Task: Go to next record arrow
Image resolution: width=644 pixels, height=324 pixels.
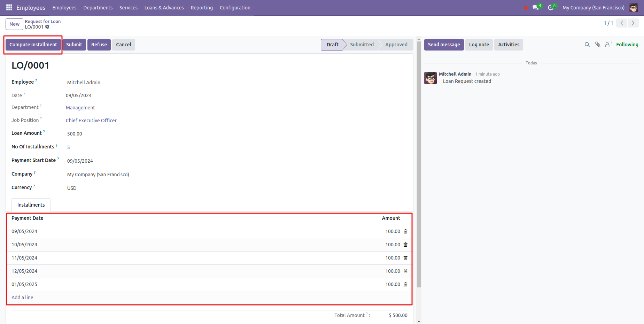Action: 633,23
